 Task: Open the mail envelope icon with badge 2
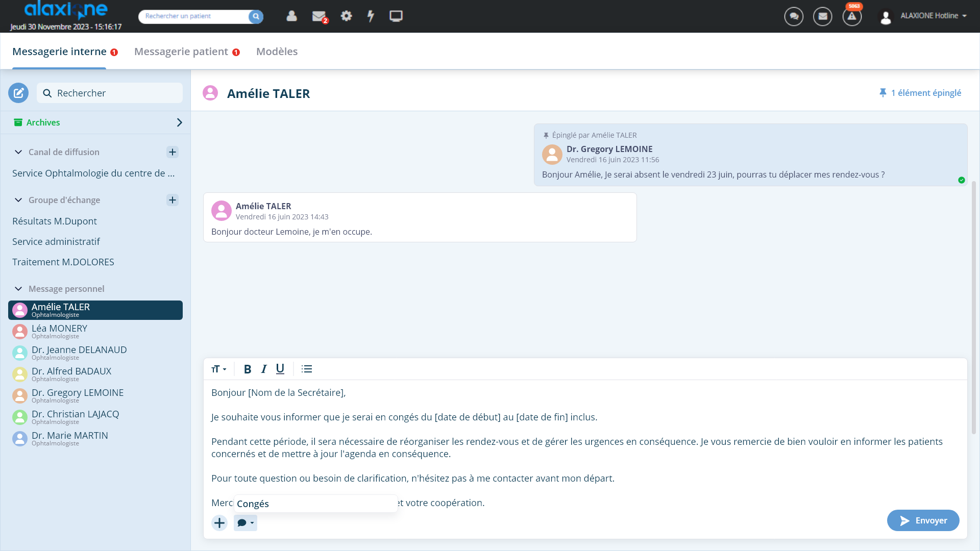pos(320,17)
